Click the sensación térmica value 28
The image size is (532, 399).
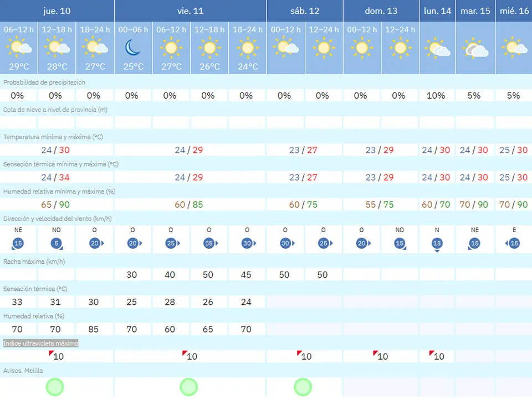170,302
